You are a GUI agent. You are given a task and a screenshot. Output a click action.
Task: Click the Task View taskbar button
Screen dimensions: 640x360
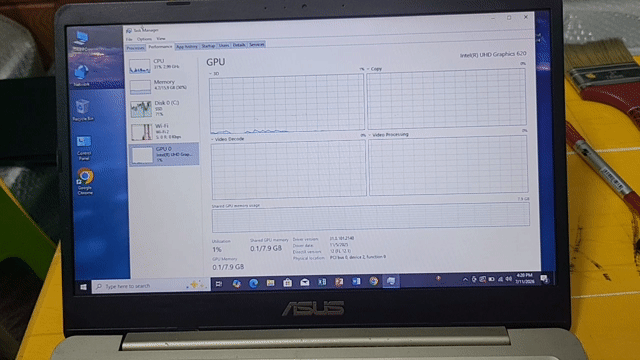click(219, 284)
